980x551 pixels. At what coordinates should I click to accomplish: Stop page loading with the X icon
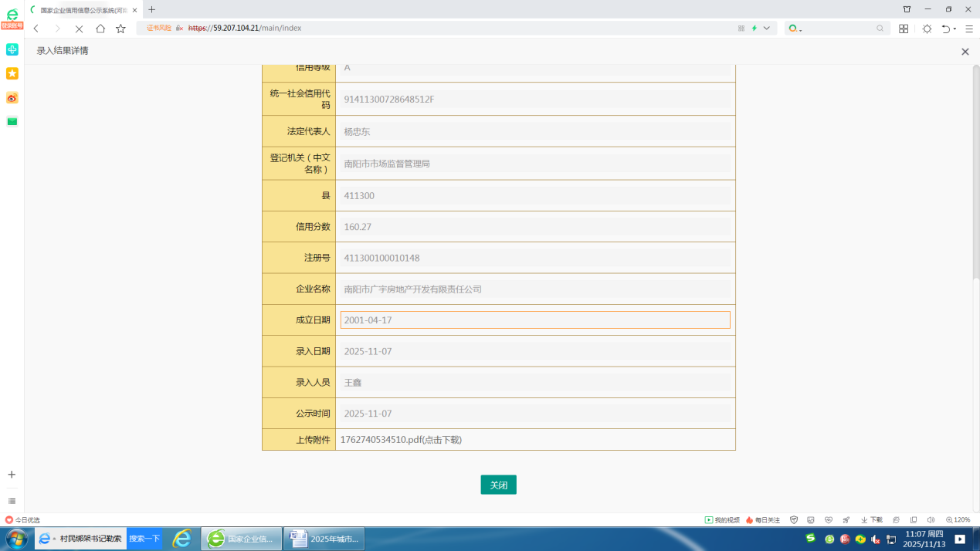pyautogui.click(x=79, y=29)
